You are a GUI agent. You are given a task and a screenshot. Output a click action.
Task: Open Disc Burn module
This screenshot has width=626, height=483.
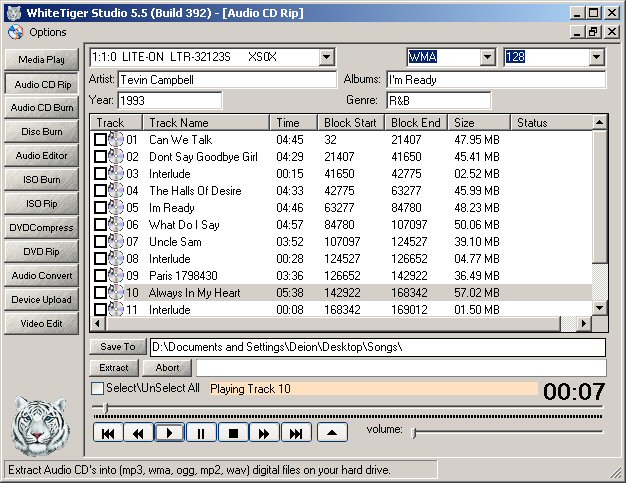[x=42, y=132]
